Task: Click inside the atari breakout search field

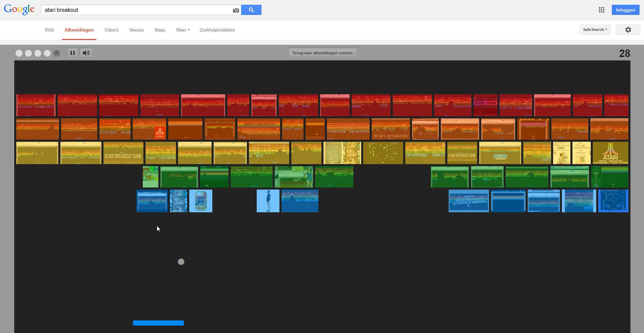Action: [x=136, y=10]
